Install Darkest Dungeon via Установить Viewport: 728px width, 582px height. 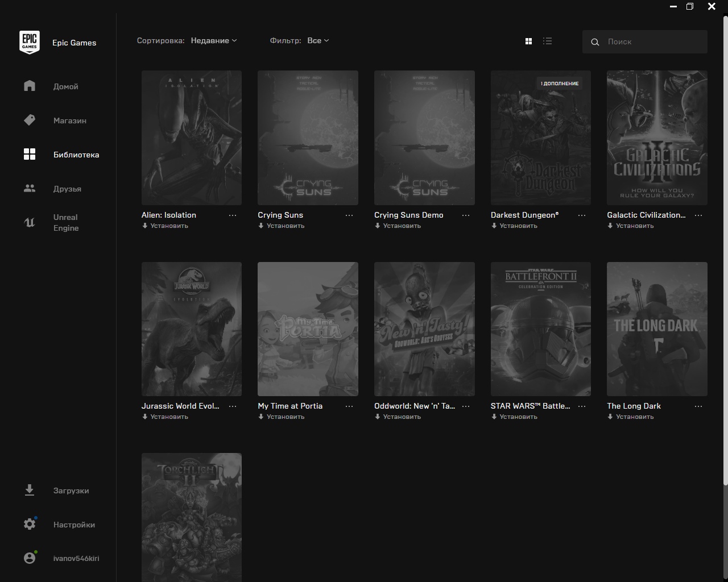click(x=514, y=226)
